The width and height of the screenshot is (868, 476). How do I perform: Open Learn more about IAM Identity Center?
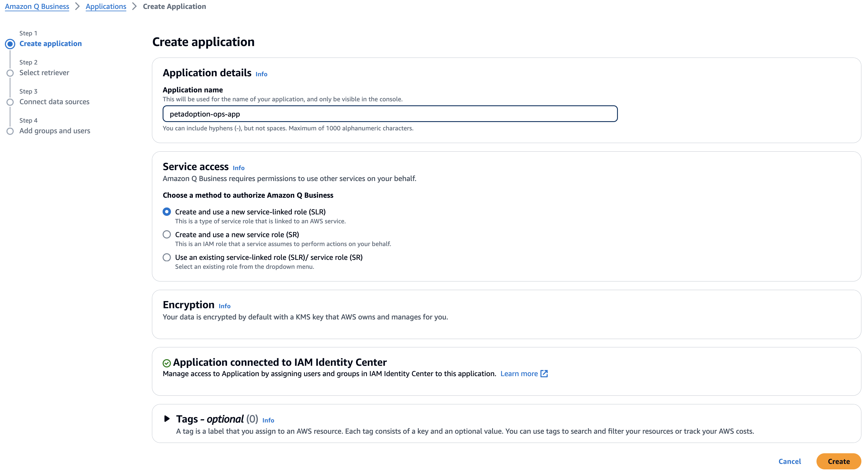(519, 374)
